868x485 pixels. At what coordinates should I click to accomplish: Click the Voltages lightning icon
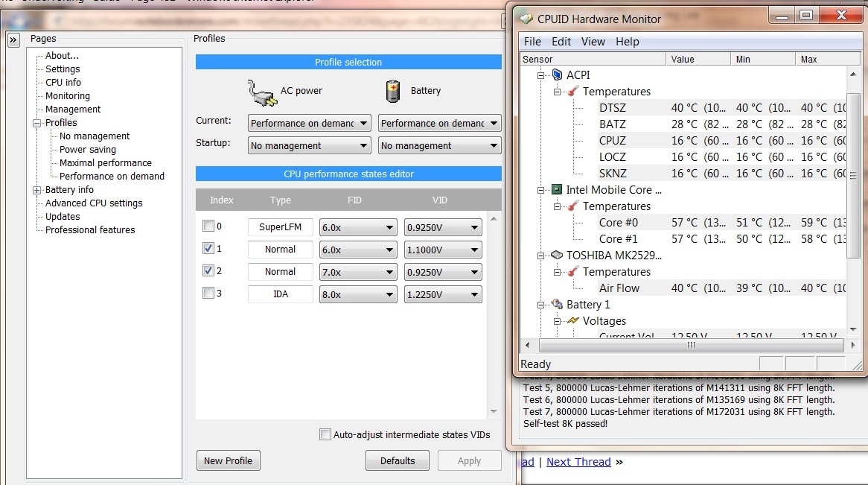573,320
